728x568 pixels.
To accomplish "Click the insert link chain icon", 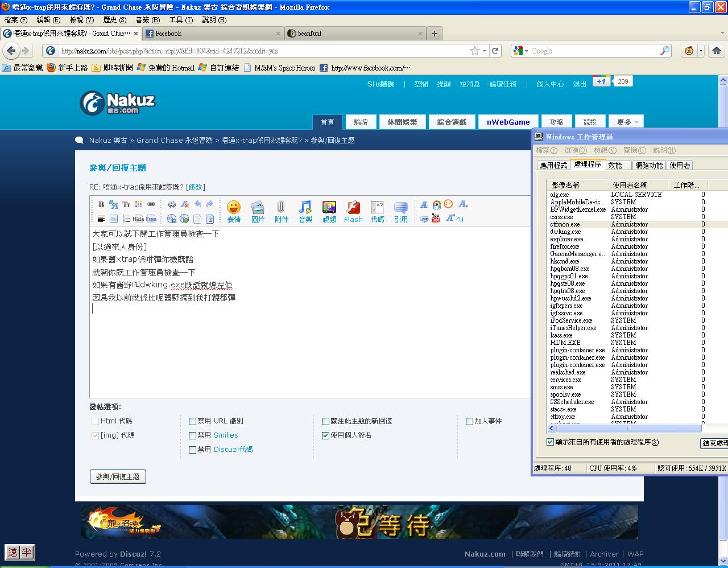I will point(151,204).
